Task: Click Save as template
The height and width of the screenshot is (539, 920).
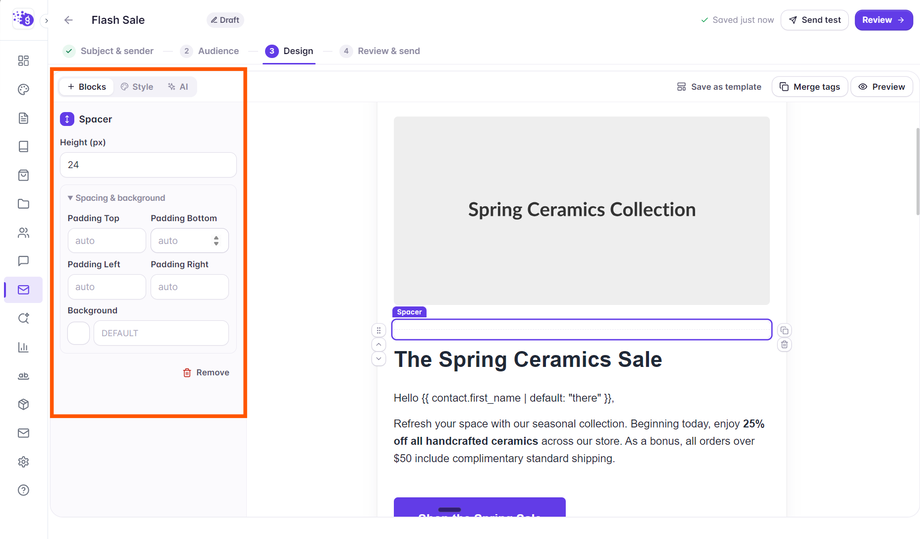Action: tap(719, 87)
